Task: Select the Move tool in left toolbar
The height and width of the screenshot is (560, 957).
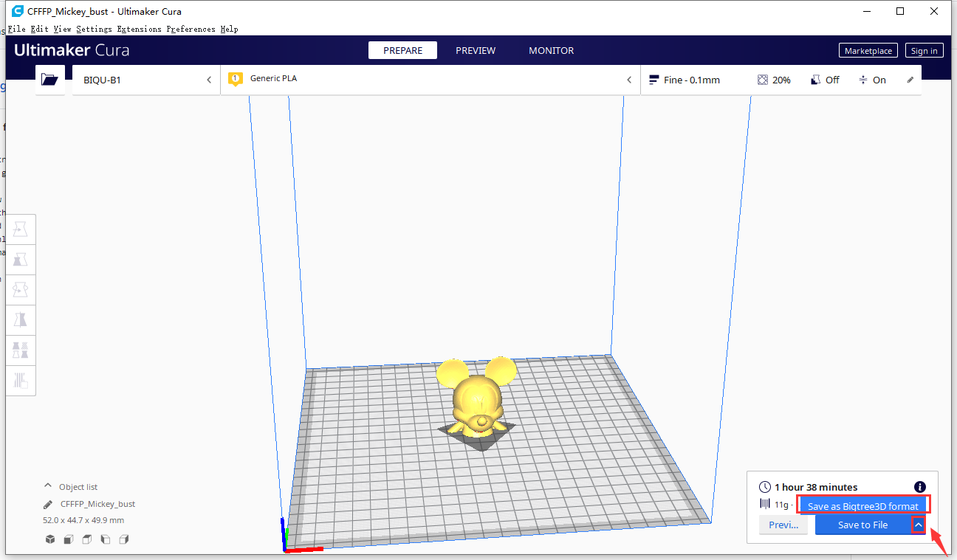Action: [x=21, y=229]
